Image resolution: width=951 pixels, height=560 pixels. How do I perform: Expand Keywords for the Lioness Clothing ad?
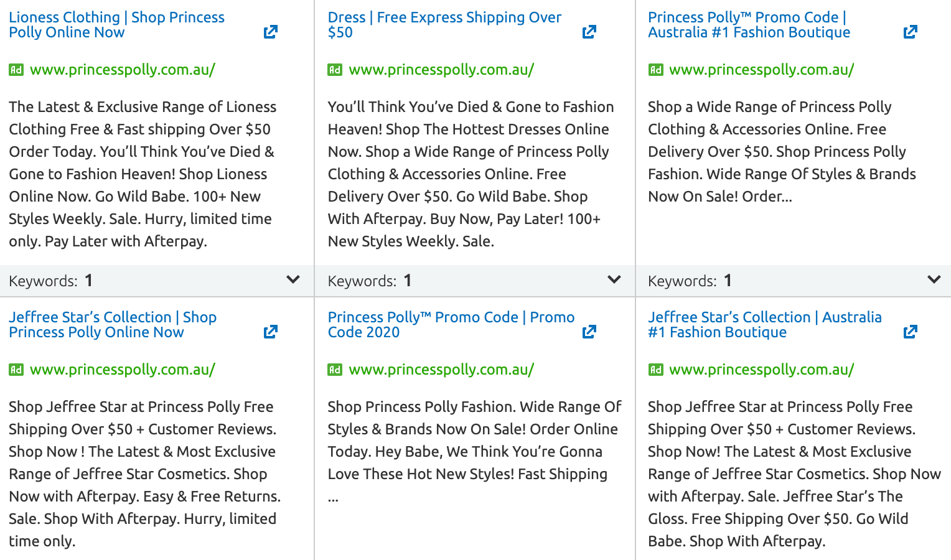(x=293, y=280)
